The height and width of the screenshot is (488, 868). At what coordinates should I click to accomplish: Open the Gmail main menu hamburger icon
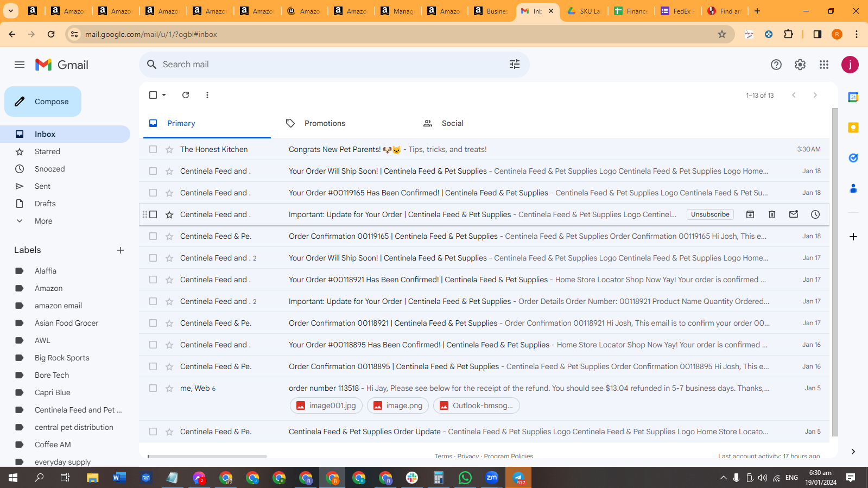(x=20, y=65)
